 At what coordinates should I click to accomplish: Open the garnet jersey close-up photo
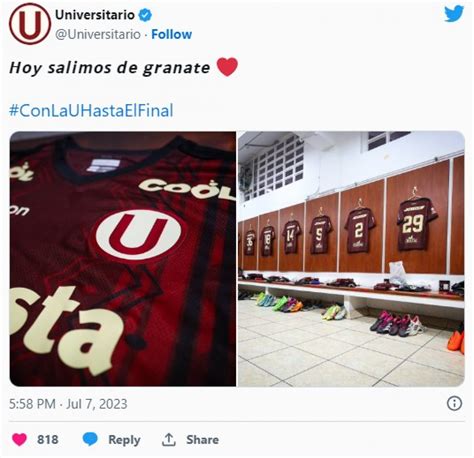(123, 259)
